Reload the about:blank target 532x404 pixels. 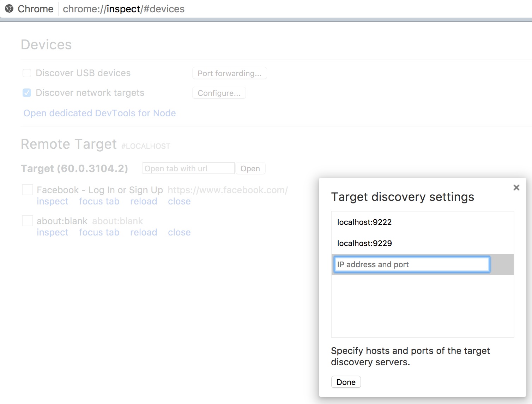144,232
